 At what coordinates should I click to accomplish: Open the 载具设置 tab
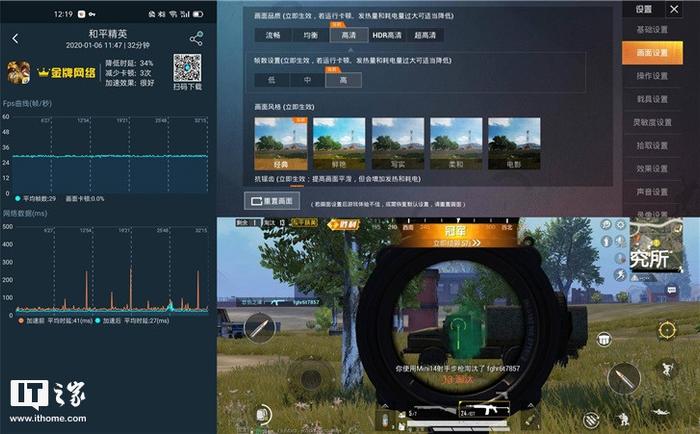pos(652,99)
